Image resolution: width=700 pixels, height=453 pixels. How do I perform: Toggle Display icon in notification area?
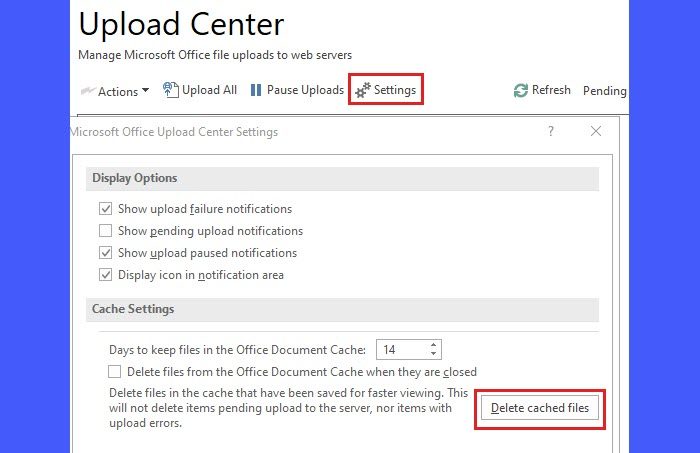(106, 275)
